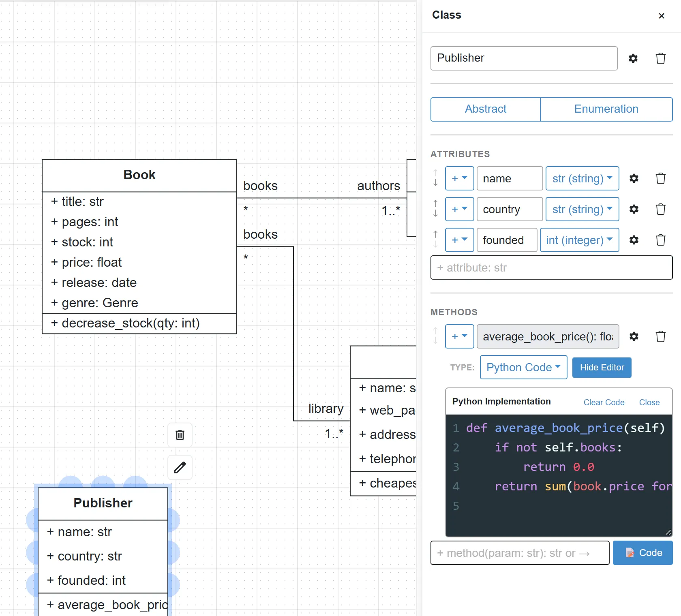681x616 pixels.
Task: Delete the founded attribute with trash icon
Action: (661, 240)
